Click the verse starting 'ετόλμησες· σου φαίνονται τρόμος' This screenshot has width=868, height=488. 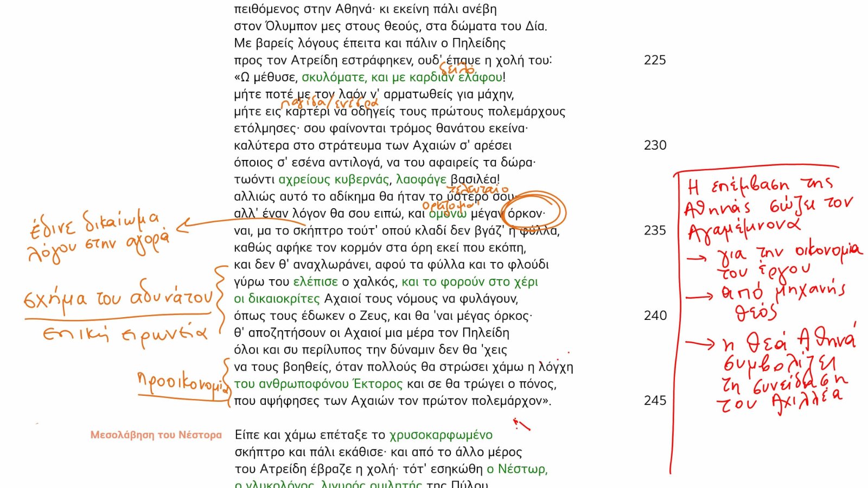coord(381,129)
